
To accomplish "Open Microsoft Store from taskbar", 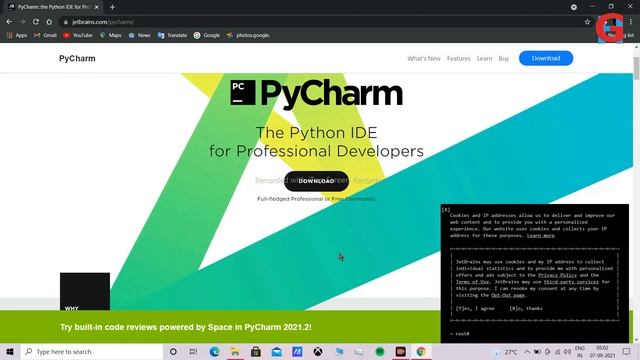I will pos(256,351).
